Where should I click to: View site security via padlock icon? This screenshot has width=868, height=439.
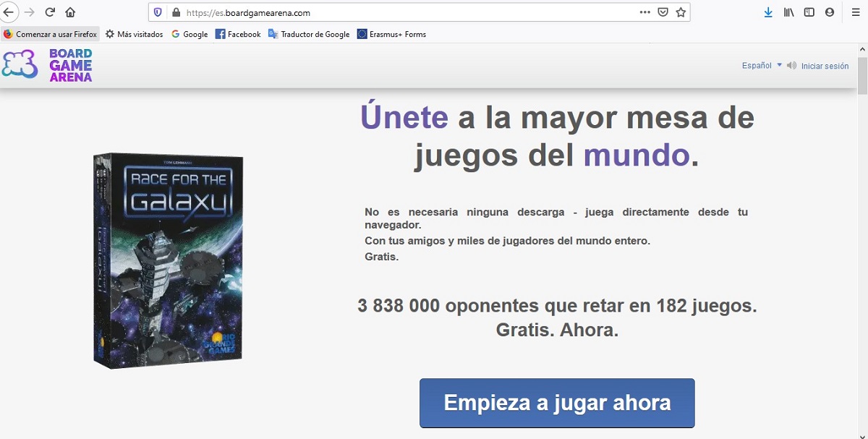click(x=176, y=12)
